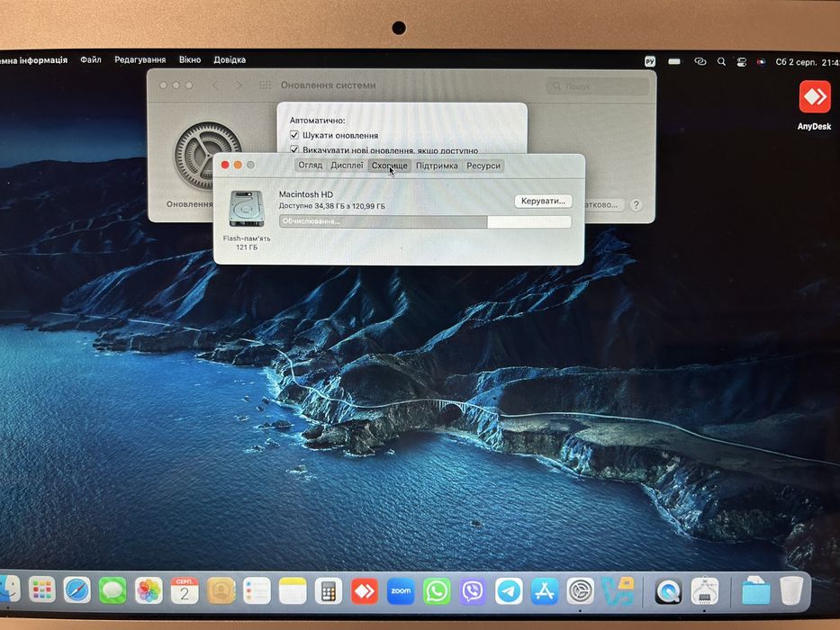
Task: Close the storage info window
Action: coord(225,165)
